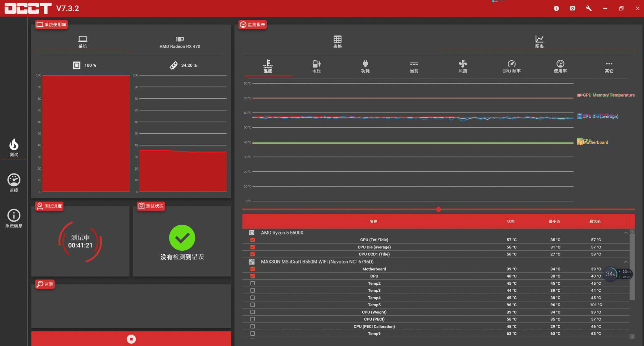Click the GPU Memory Temperature graph legend
Screen dimensions: 644x346
pos(606,95)
